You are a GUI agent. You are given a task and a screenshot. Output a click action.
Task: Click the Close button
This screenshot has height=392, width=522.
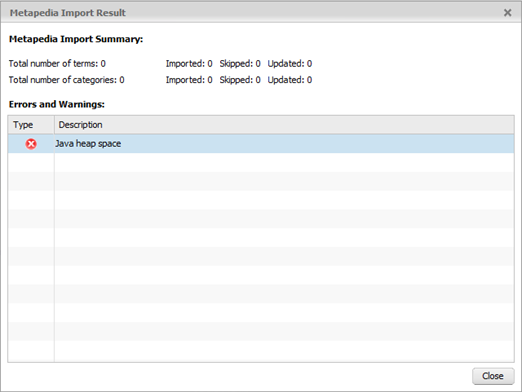tap(493, 376)
